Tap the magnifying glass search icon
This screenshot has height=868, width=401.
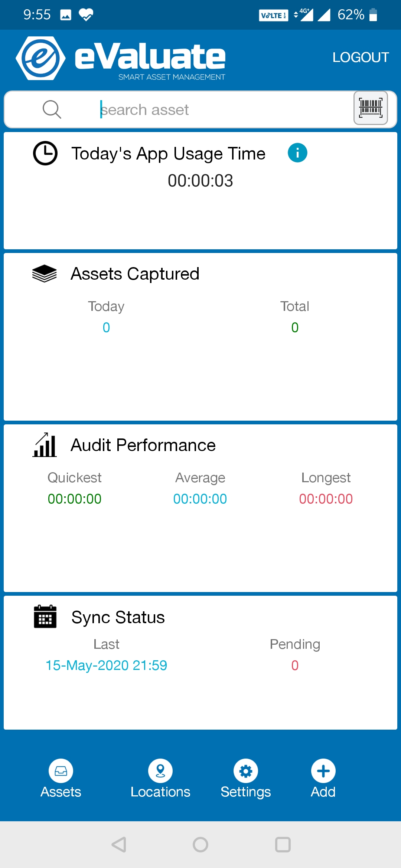pyautogui.click(x=52, y=109)
